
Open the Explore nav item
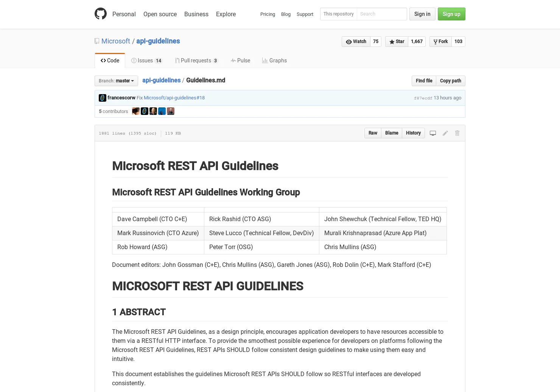pyautogui.click(x=226, y=14)
